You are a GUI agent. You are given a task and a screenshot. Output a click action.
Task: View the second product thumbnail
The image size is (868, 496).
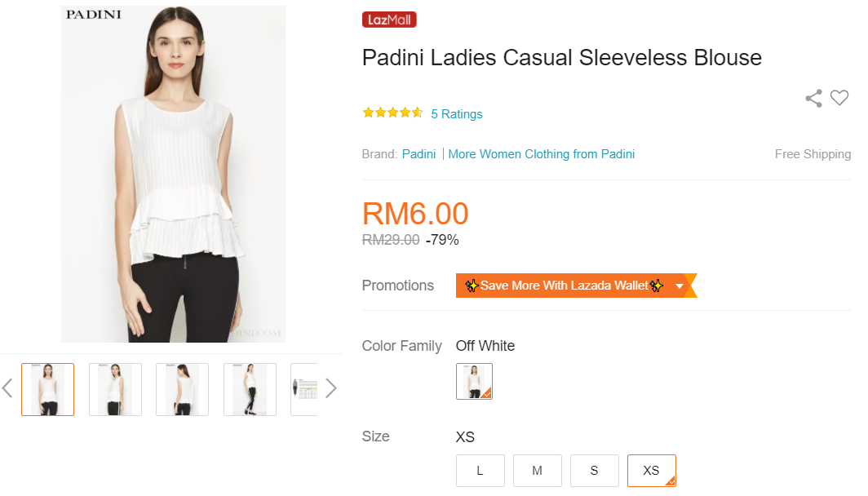click(115, 389)
